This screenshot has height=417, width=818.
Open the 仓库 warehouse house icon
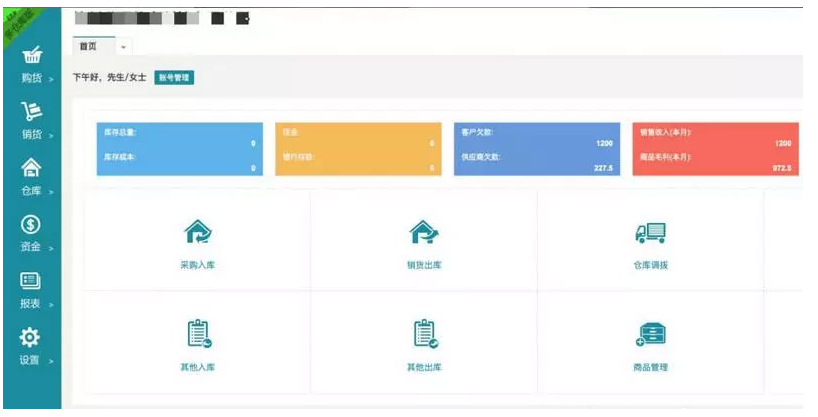31,168
